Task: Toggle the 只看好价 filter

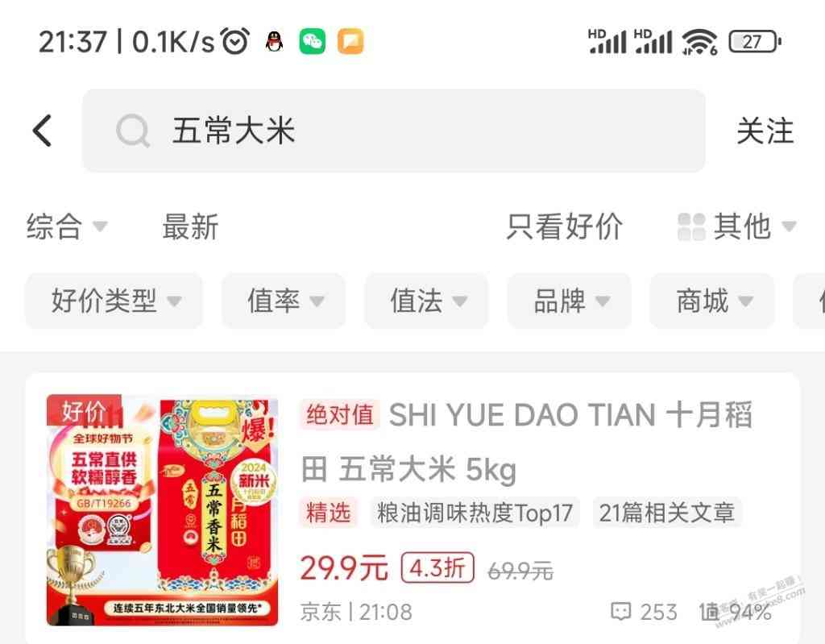Action: pos(564,227)
